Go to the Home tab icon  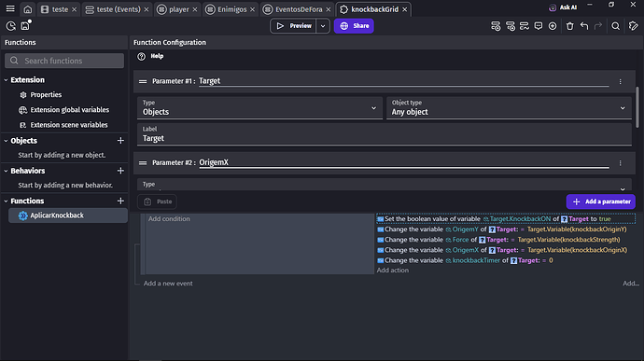click(27, 9)
